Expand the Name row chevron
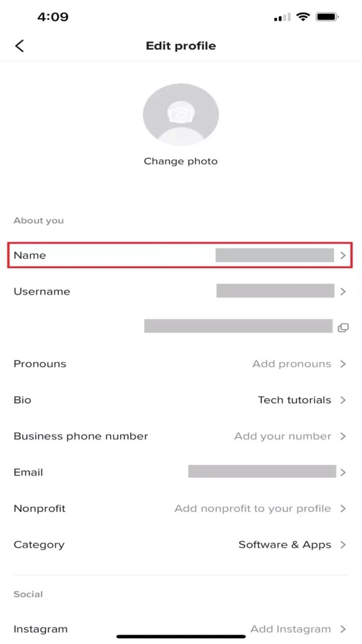This screenshot has height=644, width=362. pyautogui.click(x=343, y=255)
